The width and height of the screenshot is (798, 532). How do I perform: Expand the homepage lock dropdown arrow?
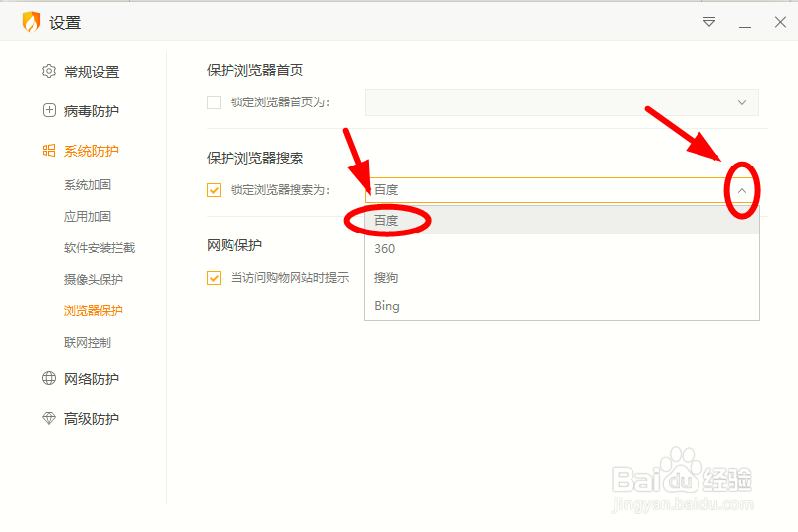[742, 102]
